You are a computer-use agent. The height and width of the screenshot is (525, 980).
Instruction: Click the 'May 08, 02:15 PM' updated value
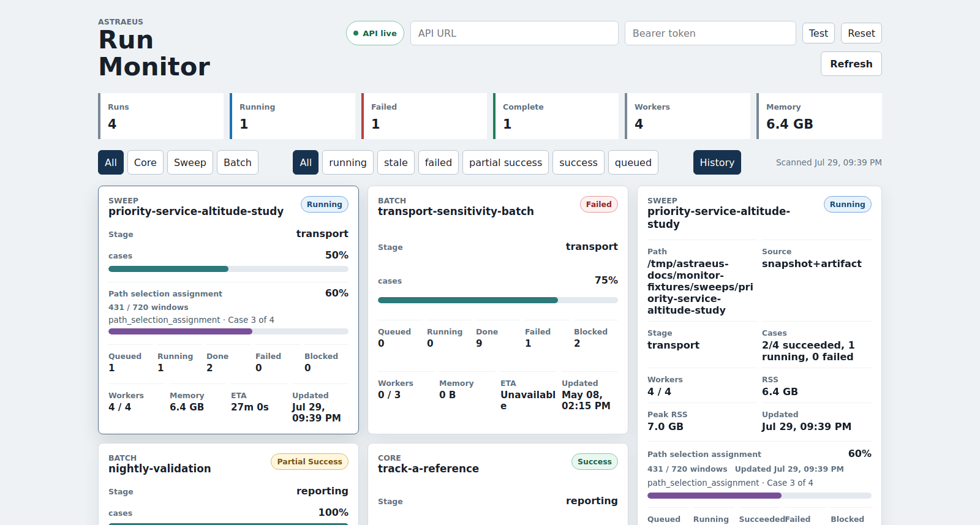pos(586,400)
